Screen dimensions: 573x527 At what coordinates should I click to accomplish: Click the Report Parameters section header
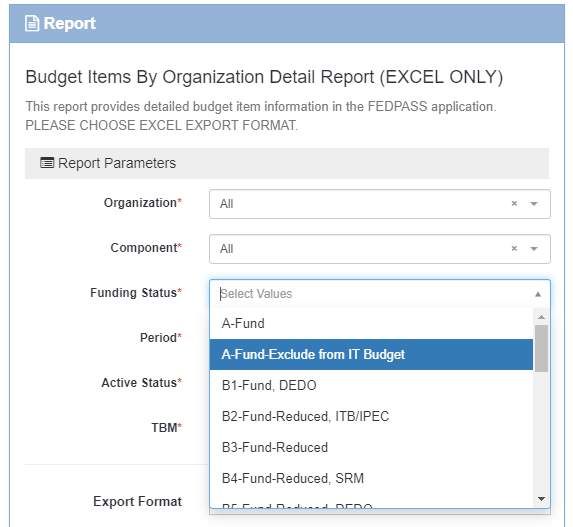(287, 163)
